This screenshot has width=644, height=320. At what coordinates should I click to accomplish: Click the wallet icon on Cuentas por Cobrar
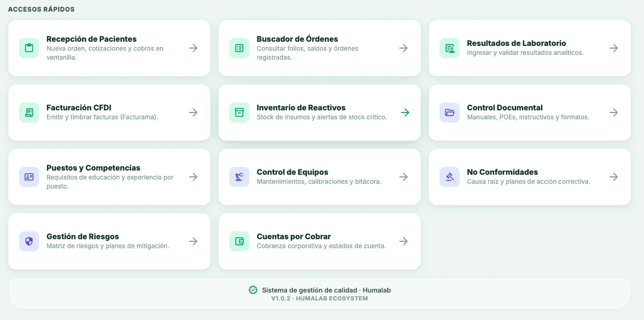click(x=239, y=241)
